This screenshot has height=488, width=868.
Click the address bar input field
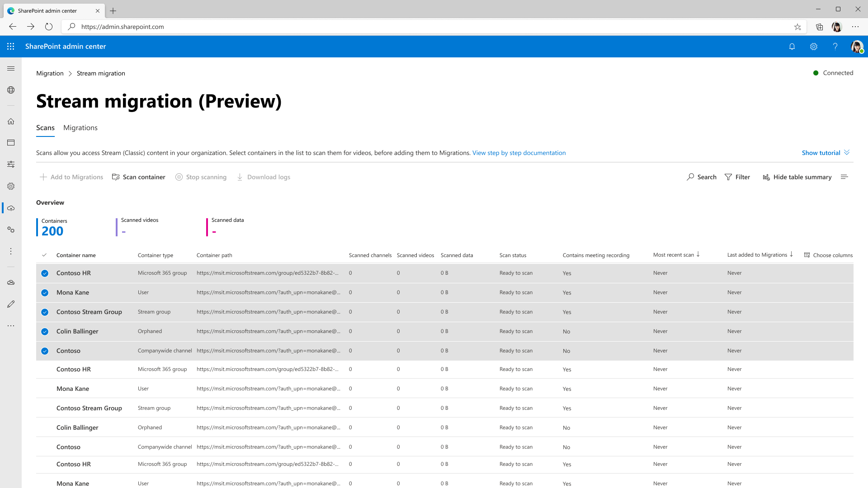click(434, 26)
